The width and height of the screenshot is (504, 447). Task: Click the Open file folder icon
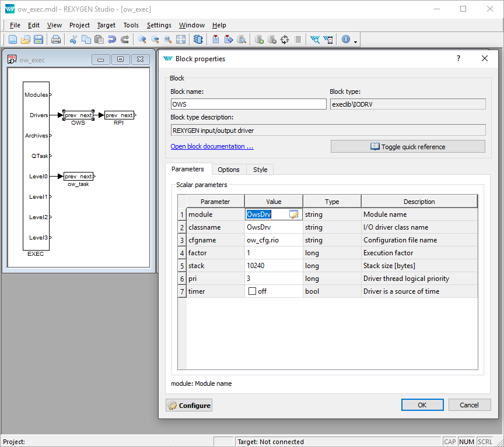tap(26, 40)
